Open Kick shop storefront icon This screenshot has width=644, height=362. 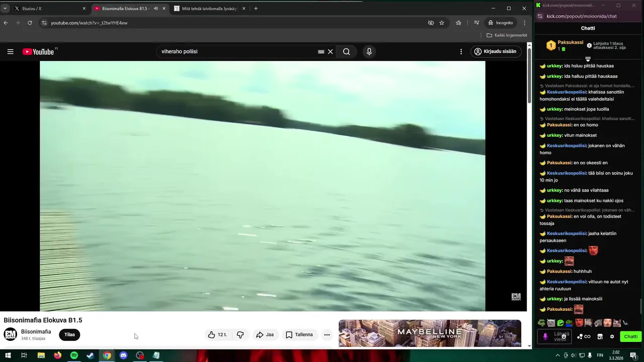tap(600, 337)
